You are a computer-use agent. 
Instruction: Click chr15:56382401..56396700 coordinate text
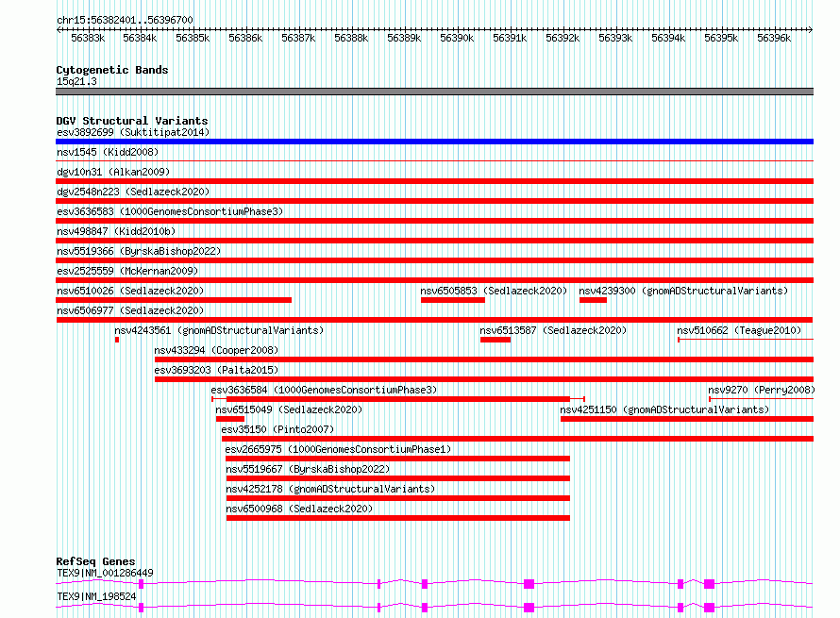click(125, 20)
